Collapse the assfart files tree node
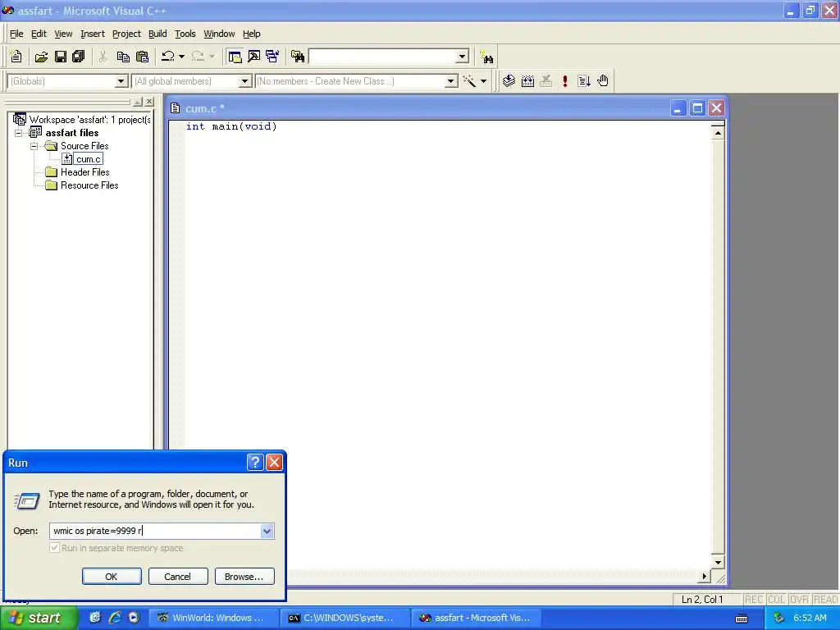The height and width of the screenshot is (630, 840). tap(18, 133)
